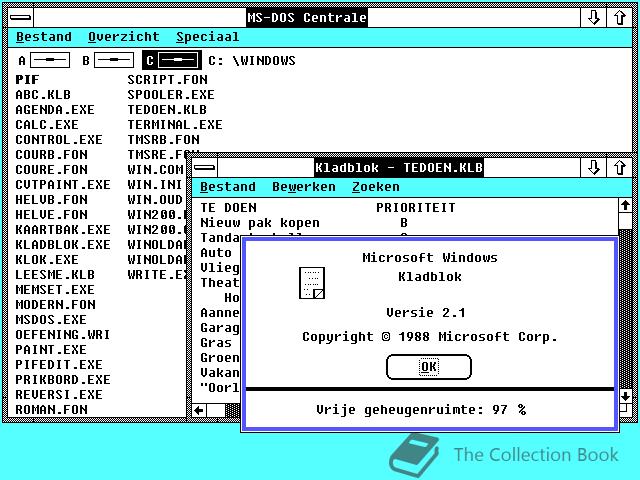Open Bewerken menu in Kladblok
The width and height of the screenshot is (640, 480).
[x=304, y=187]
